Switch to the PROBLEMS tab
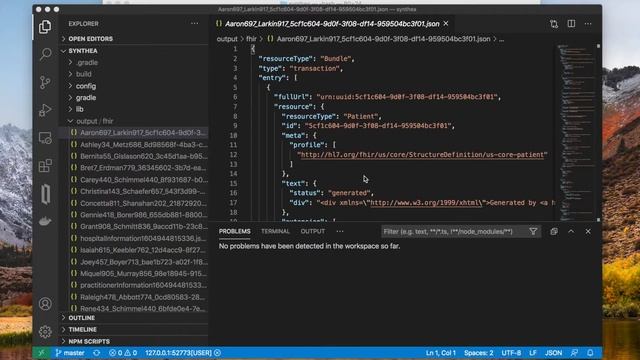This screenshot has height=360, width=640. pos(235,231)
